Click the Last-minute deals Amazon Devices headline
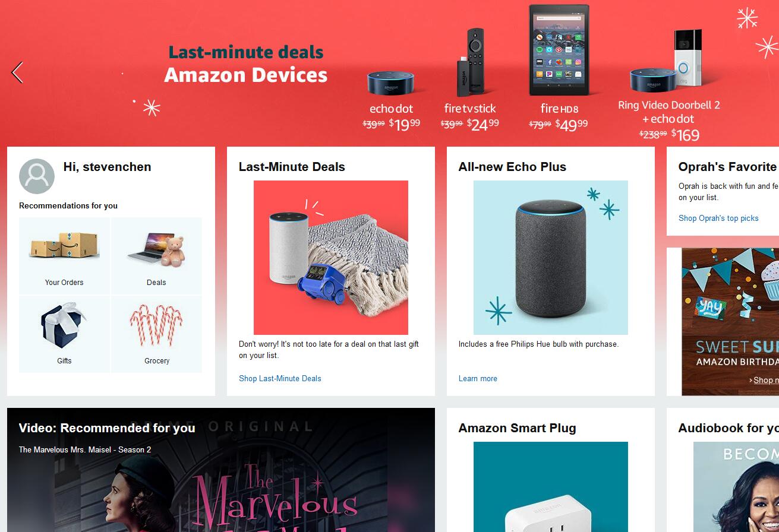The image size is (779, 532). click(x=246, y=64)
